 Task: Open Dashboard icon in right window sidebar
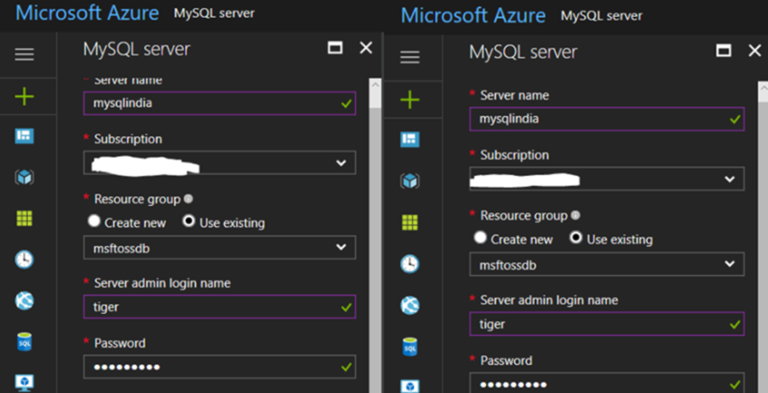(409, 140)
